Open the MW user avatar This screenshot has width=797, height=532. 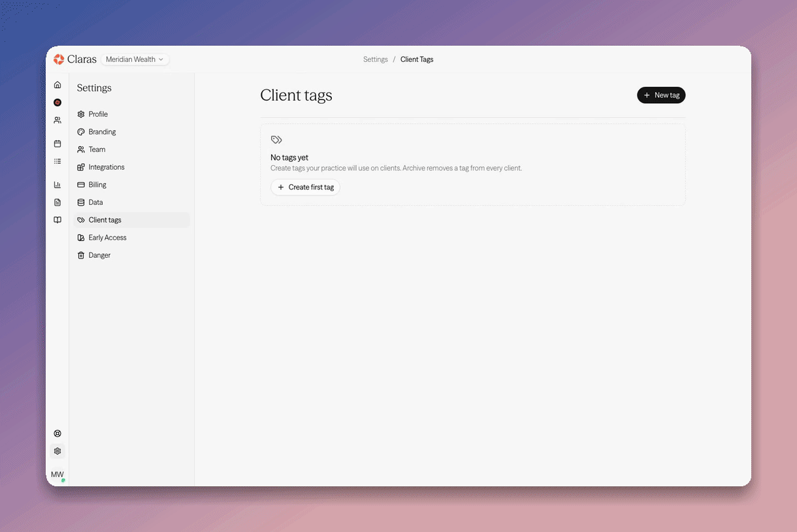pyautogui.click(x=57, y=475)
